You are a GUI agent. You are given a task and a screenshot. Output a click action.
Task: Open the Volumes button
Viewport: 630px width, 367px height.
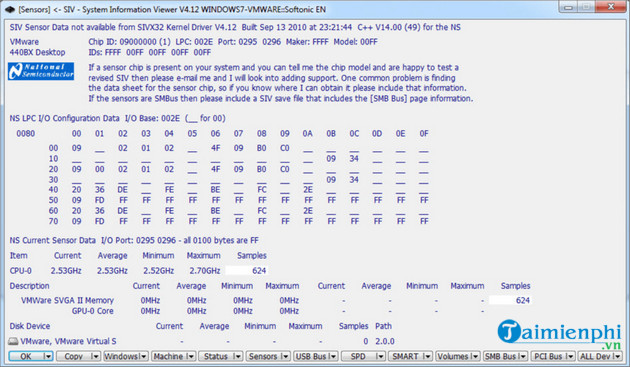[x=453, y=356]
